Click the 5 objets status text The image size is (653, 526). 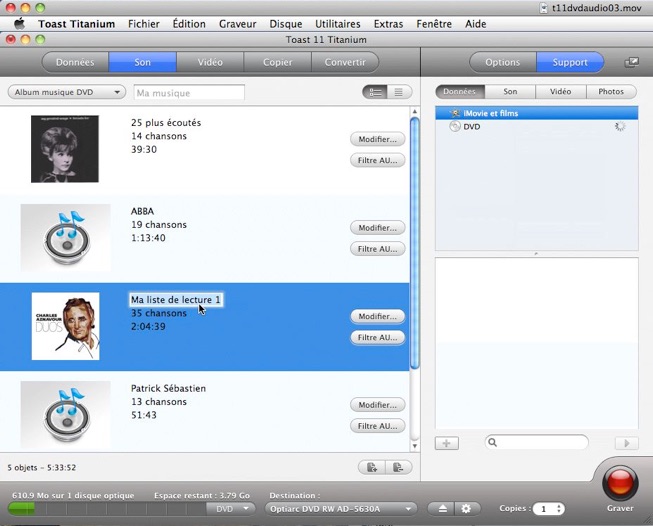click(42, 467)
